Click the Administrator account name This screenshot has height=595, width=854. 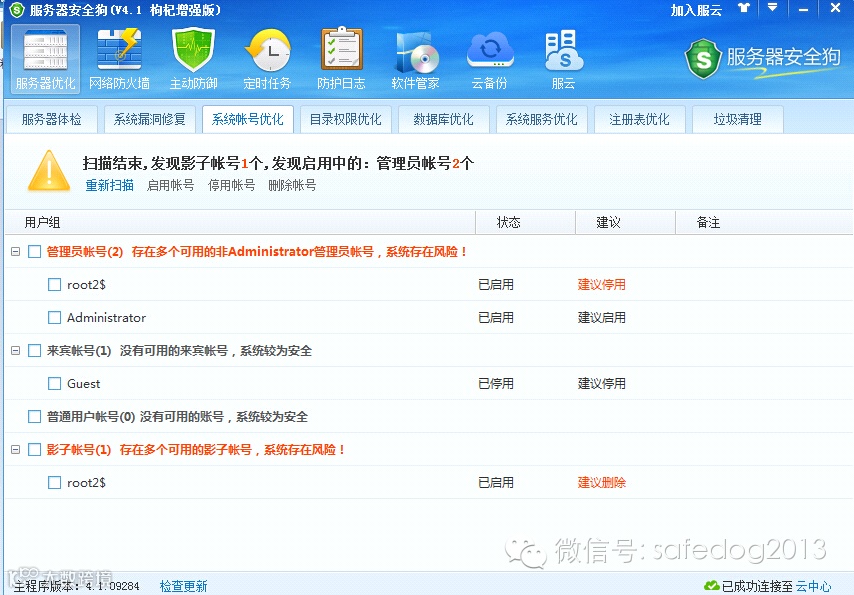(106, 318)
